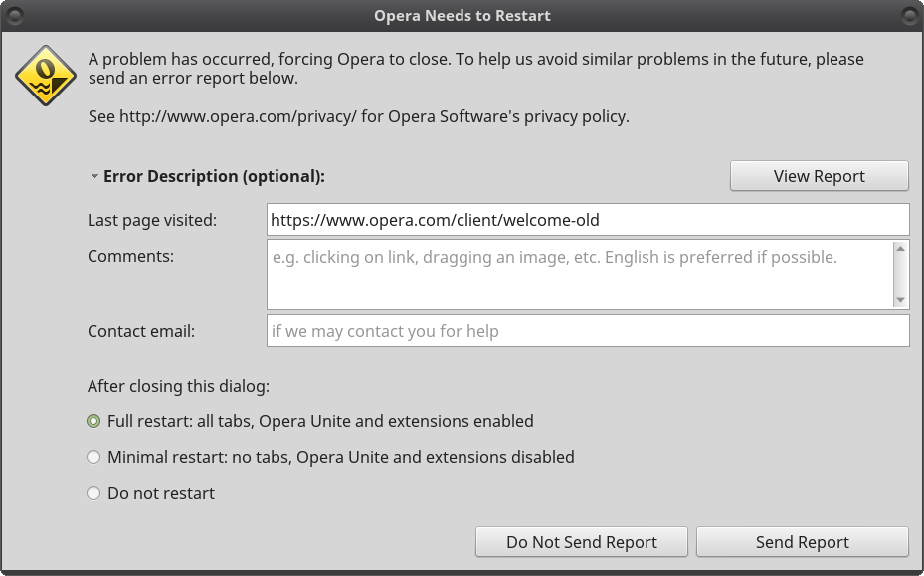Focus the Comments text area

[580, 275]
